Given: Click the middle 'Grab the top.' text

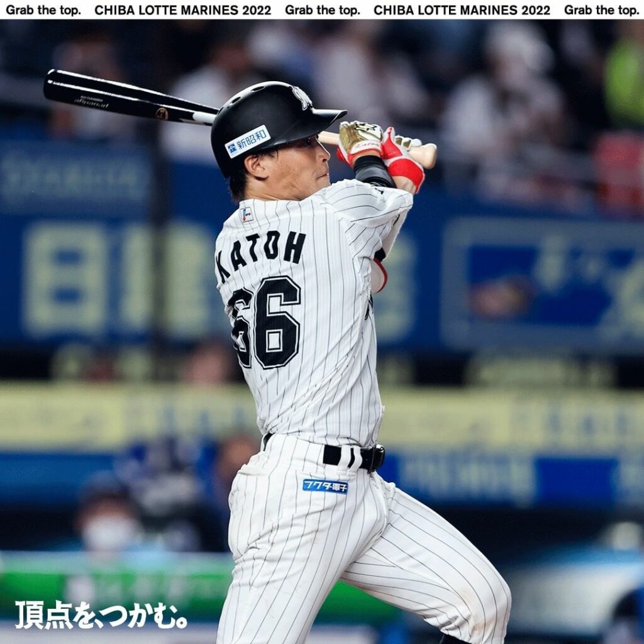Looking at the screenshot, I should (322, 10).
